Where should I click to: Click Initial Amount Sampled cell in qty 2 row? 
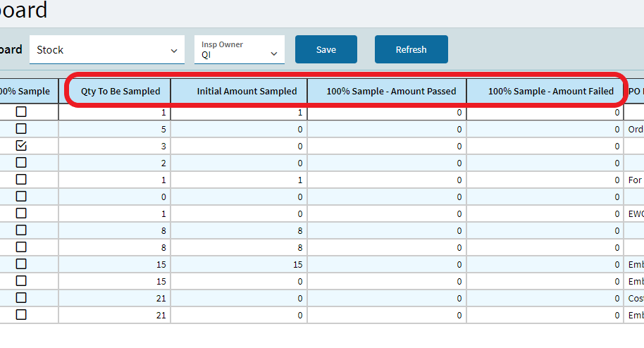239,163
